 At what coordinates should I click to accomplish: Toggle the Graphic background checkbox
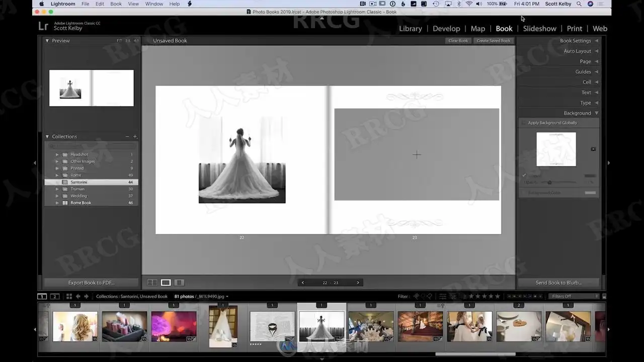(x=524, y=175)
